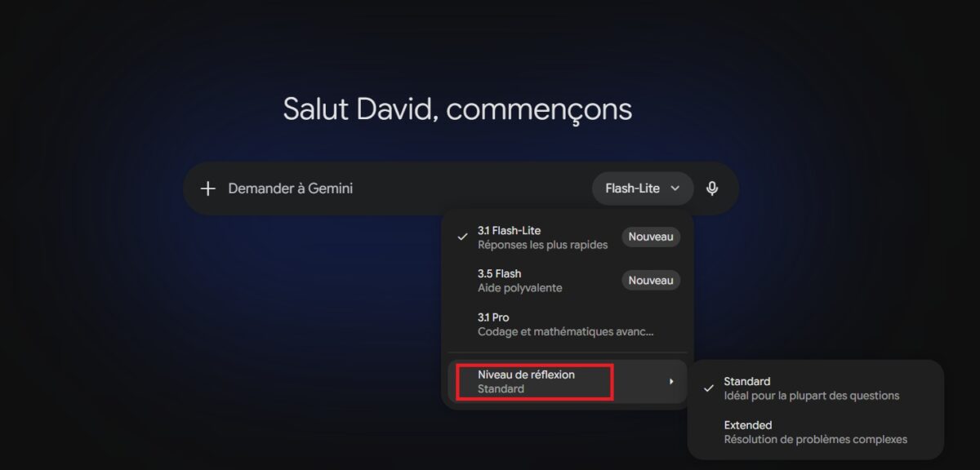The image size is (980, 470).
Task: Click the Nouveau badge next to 3.5 Flash
Action: pyautogui.click(x=651, y=280)
